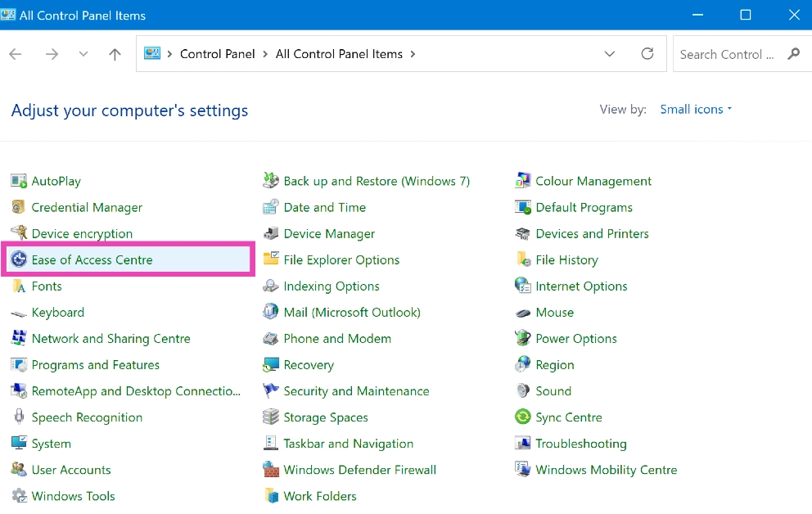Screen dimensions: 812x514
Task: Click the Internet Options globe icon
Action: click(523, 286)
